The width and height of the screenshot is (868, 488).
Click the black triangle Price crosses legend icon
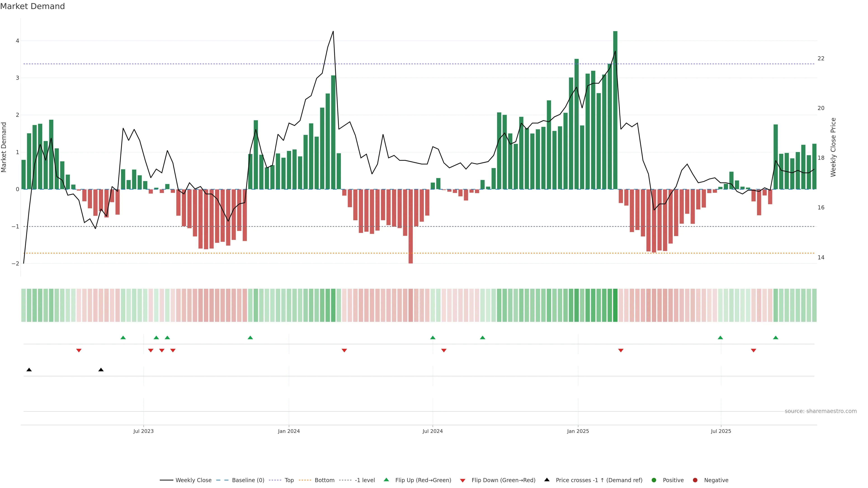pos(547,480)
